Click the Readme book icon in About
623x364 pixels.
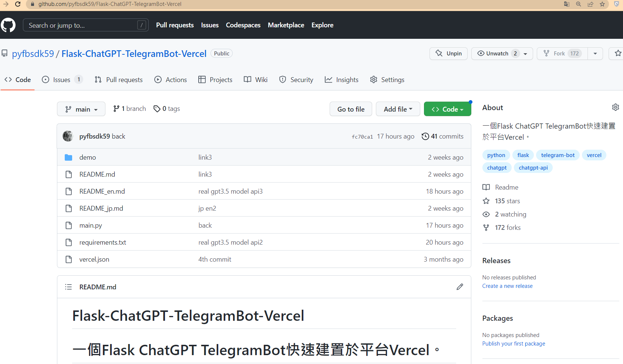click(486, 187)
